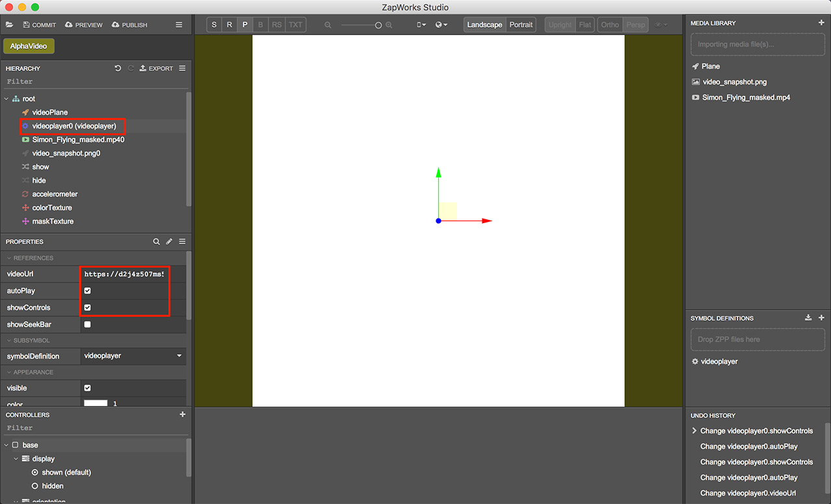831x504 pixels.
Task: Click EXPORT in the Hierarchy panel
Action: pos(156,68)
